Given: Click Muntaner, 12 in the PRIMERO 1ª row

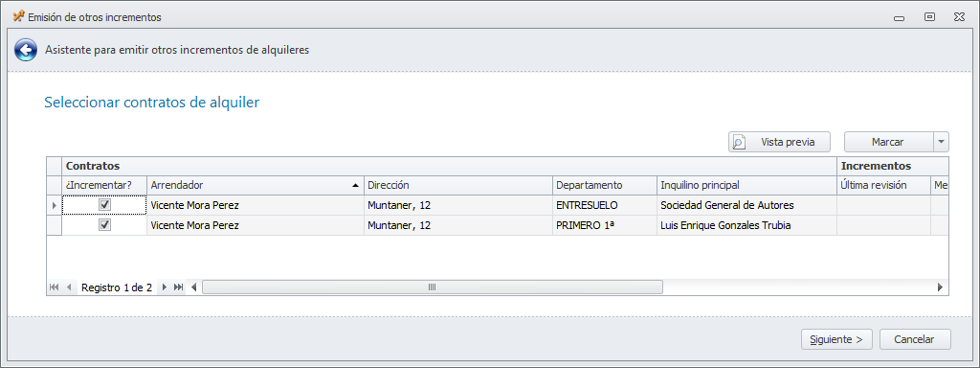Looking at the screenshot, I should click(458, 225).
